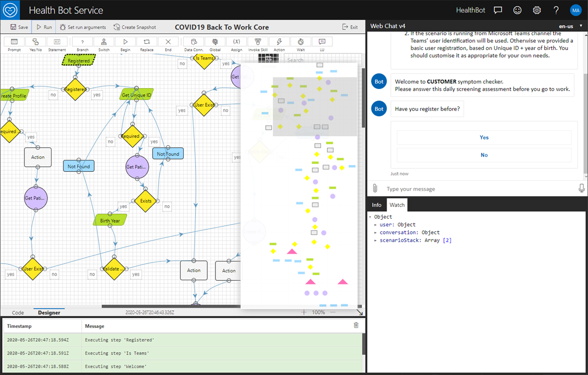The width and height of the screenshot is (588, 375).
Task: Click the zoom-in plus control
Action: (304, 312)
